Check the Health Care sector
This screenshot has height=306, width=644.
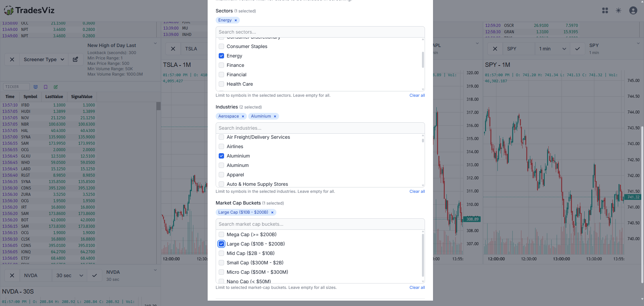point(221,84)
